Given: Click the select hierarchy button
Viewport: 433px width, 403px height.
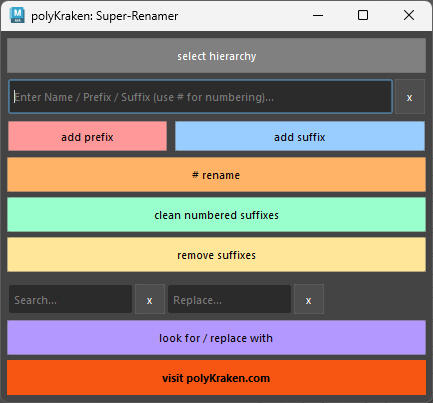Looking at the screenshot, I should click(216, 56).
